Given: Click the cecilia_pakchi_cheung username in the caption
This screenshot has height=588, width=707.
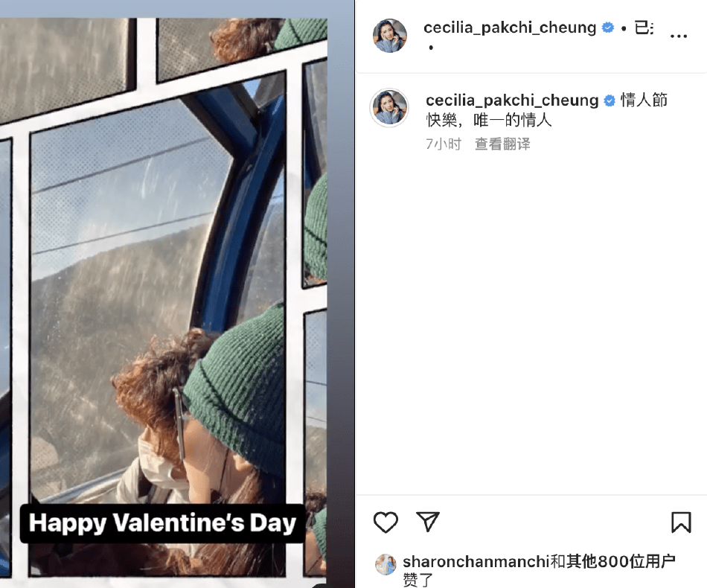Looking at the screenshot, I should coord(512,100).
